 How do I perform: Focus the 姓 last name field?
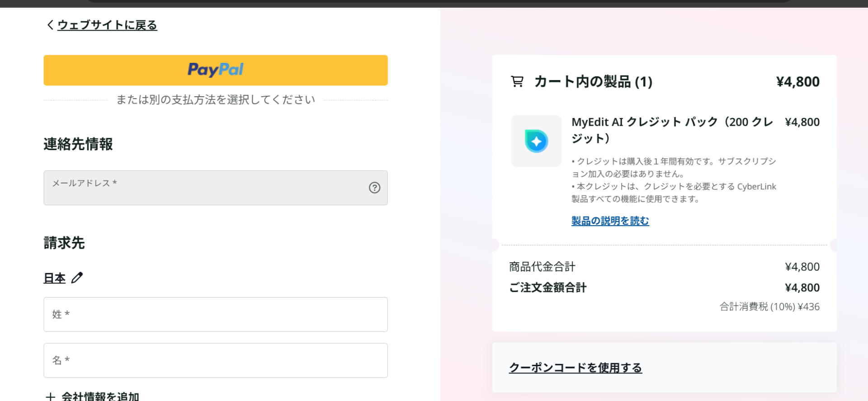pyautogui.click(x=216, y=314)
